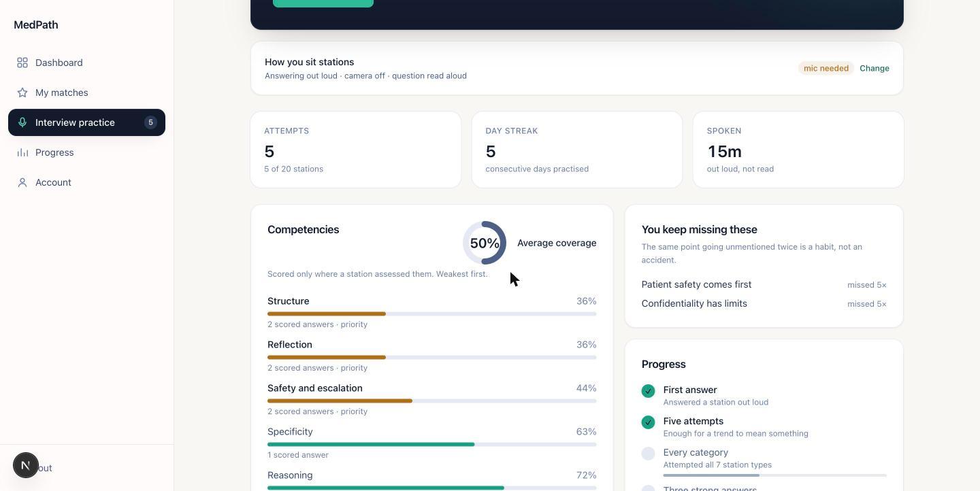Open My matches in sidebar
Screen dimensions: 980x491
click(86, 92)
